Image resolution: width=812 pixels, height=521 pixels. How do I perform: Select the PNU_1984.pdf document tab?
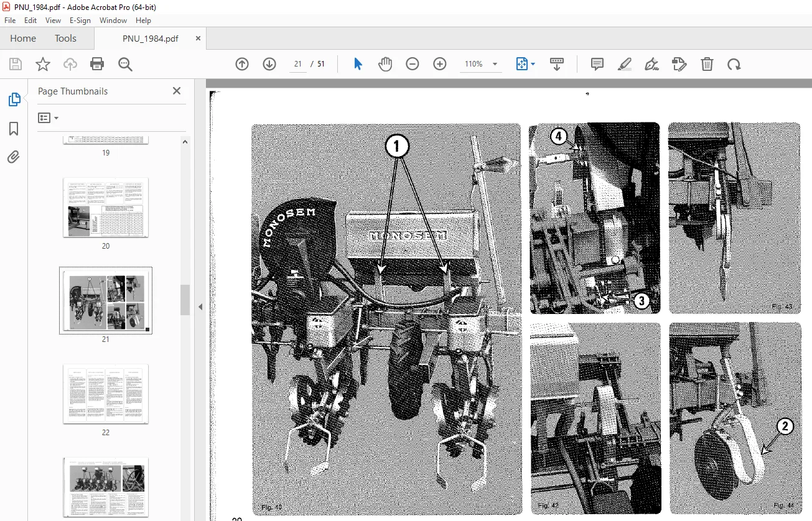tap(150, 39)
